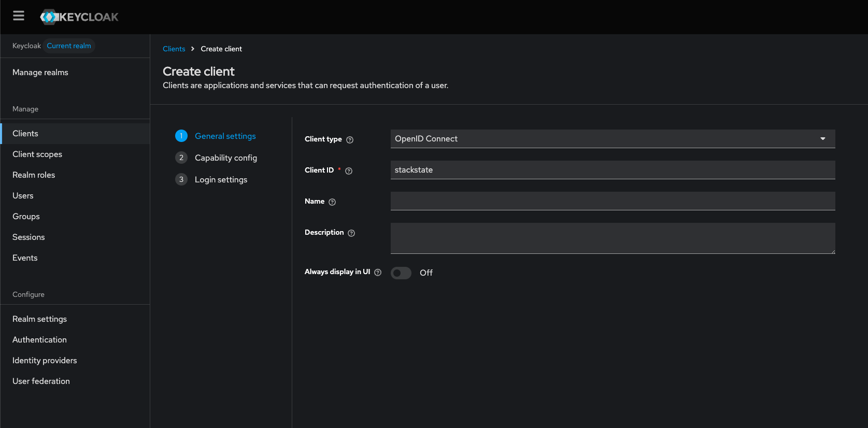Open Realm roles in the sidebar

(75, 175)
